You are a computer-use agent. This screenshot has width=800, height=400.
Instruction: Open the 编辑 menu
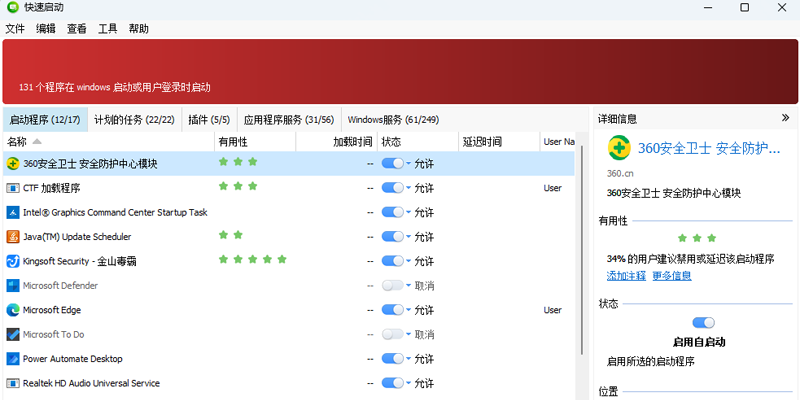(x=46, y=29)
